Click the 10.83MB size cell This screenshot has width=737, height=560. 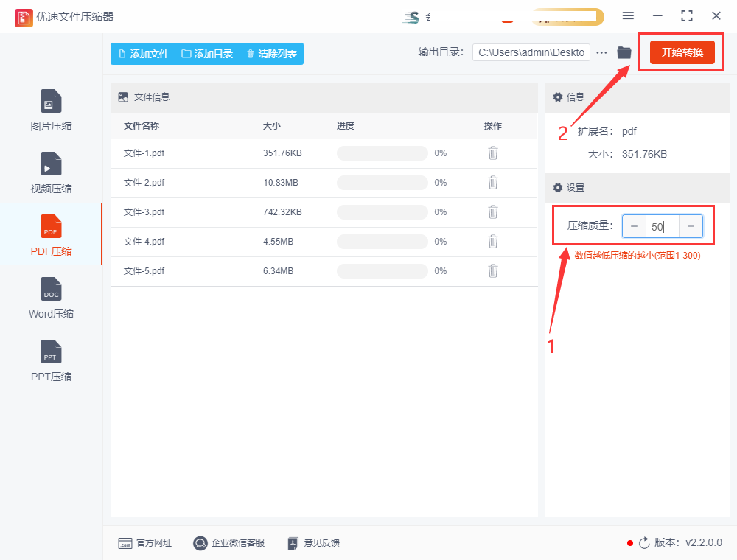pos(281,183)
